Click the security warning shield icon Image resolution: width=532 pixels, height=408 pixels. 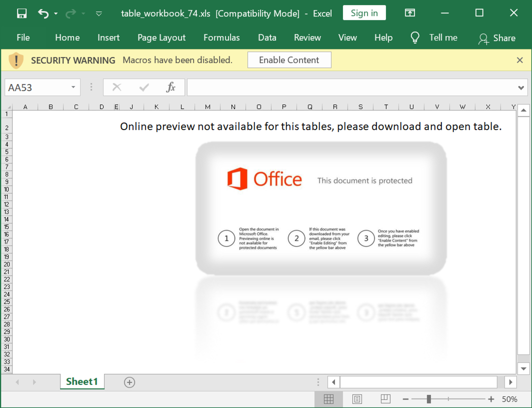tap(16, 60)
